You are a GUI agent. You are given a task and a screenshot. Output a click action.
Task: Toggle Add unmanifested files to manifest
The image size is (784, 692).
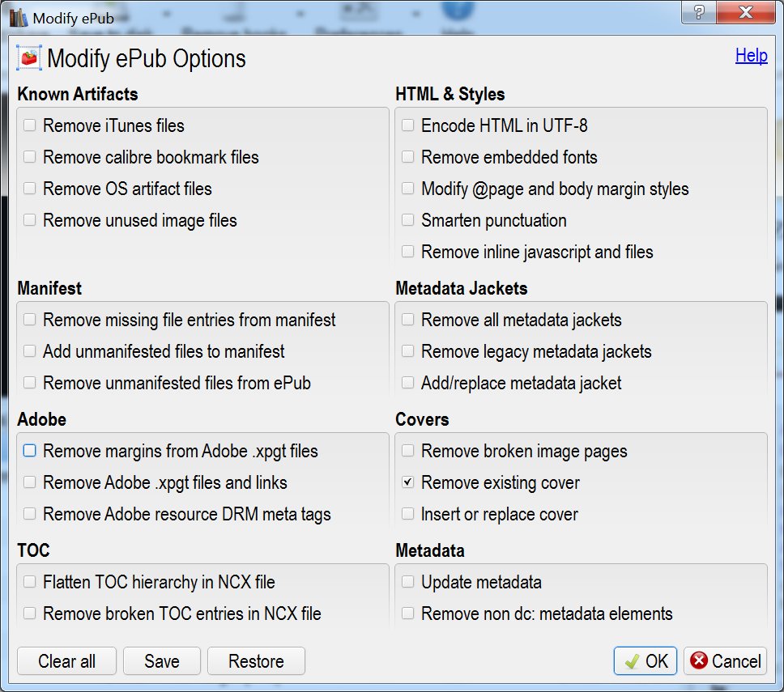(x=30, y=351)
